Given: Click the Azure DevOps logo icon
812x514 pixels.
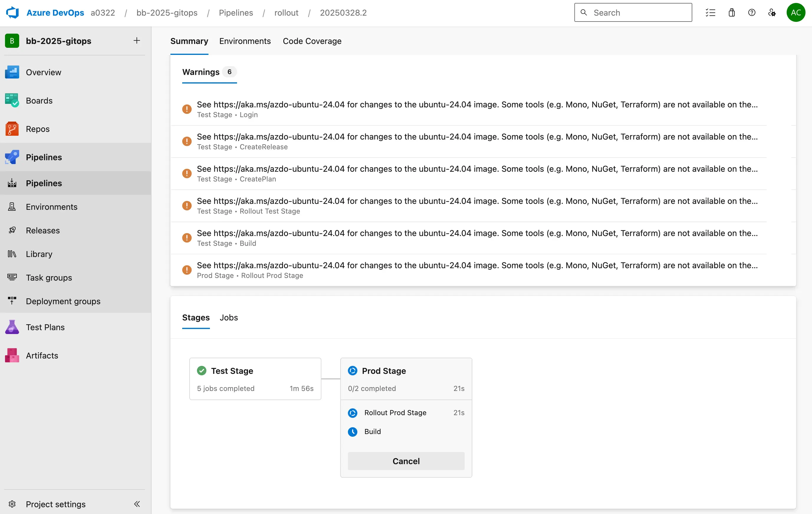Looking at the screenshot, I should pyautogui.click(x=12, y=13).
